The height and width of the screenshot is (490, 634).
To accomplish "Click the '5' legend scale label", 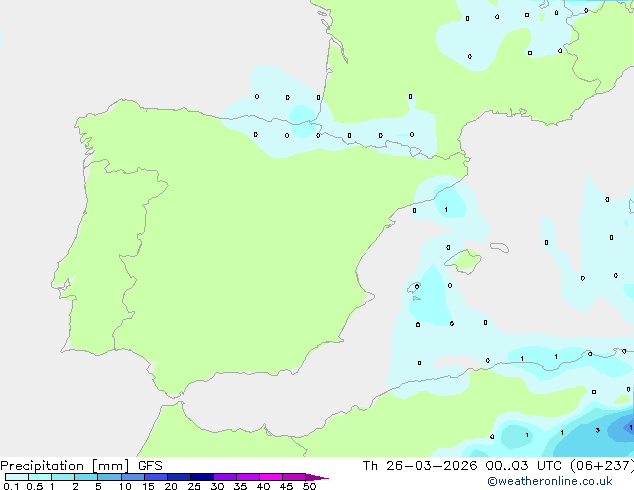I will click(98, 486).
